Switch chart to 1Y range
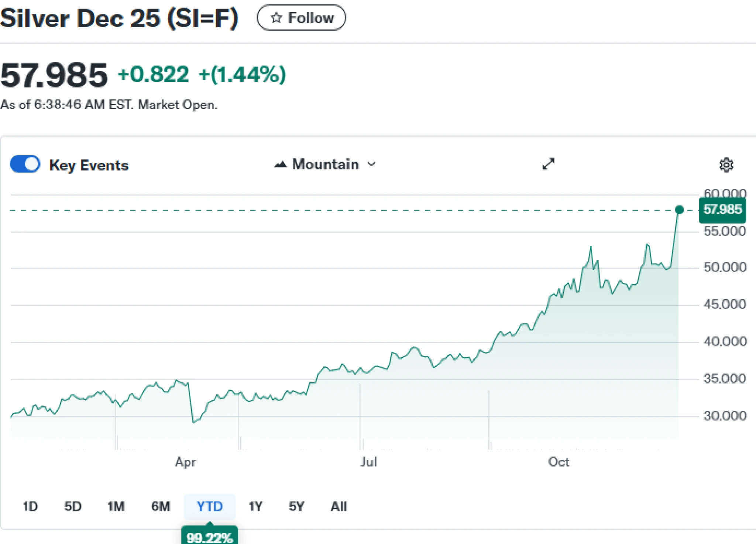This screenshot has height=544, width=756. [255, 506]
